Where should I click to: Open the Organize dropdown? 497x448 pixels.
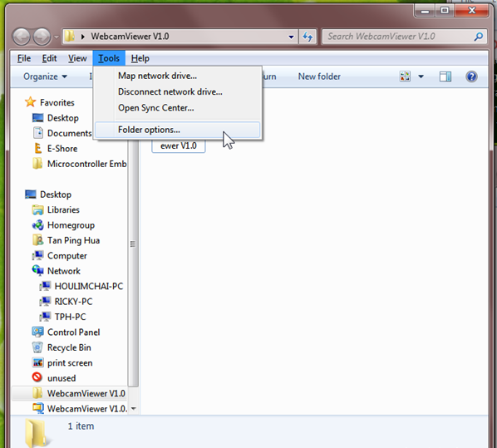pos(45,76)
